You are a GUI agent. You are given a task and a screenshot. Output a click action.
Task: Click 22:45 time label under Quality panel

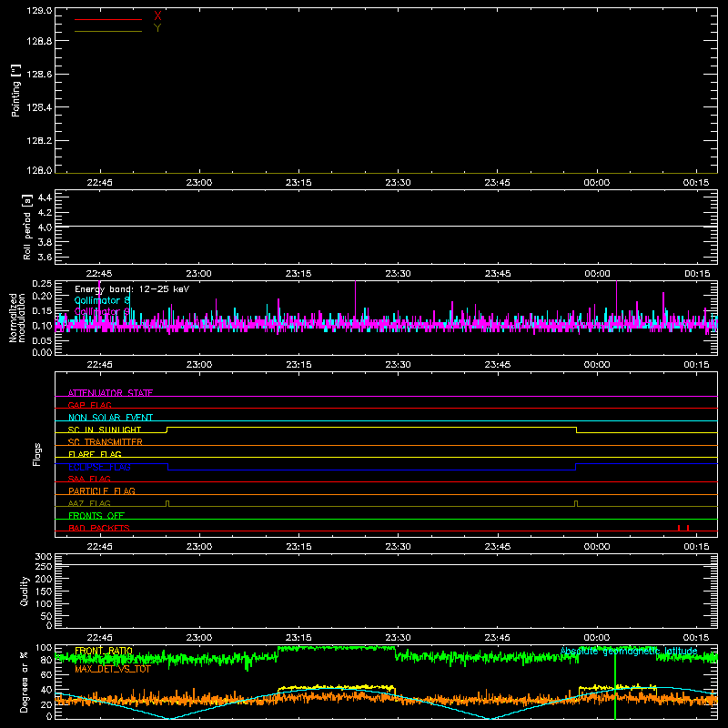[x=99, y=638]
